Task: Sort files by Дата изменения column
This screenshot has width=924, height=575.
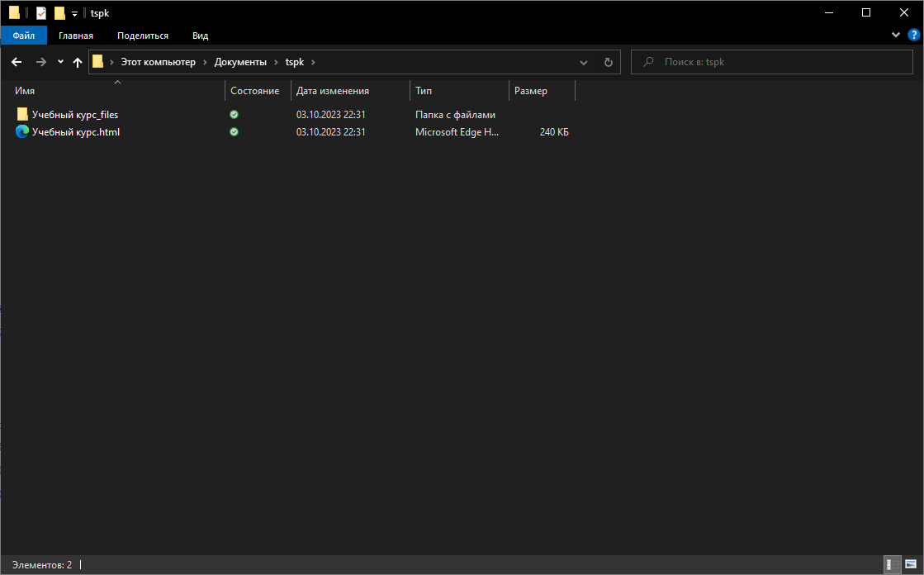Action: click(333, 91)
